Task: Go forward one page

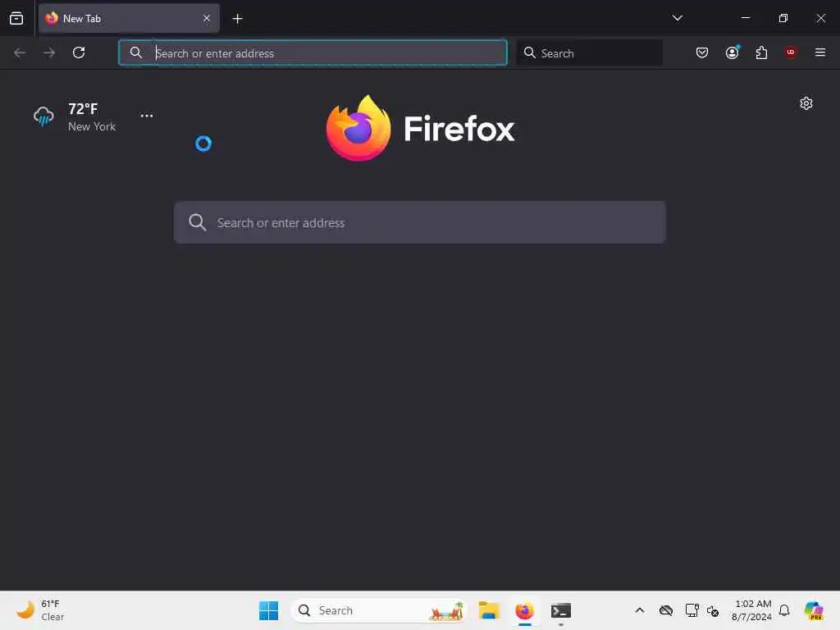Action: [x=49, y=52]
